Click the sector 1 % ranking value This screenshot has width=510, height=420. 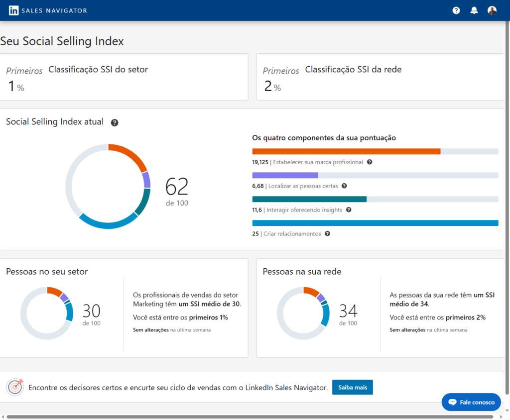(x=16, y=86)
